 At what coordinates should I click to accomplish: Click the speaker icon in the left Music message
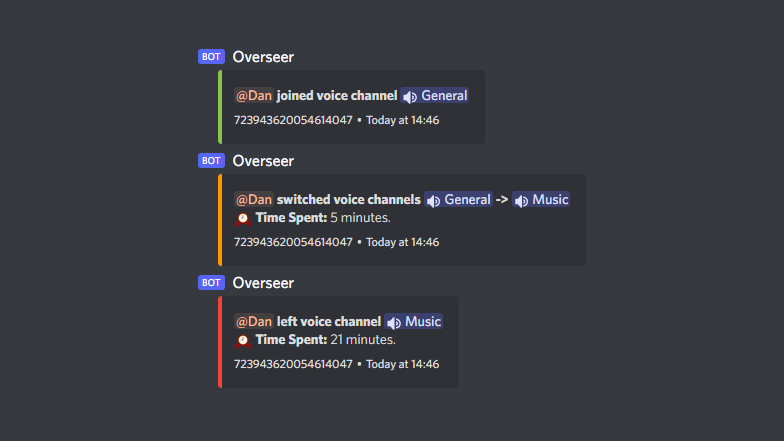pos(394,322)
